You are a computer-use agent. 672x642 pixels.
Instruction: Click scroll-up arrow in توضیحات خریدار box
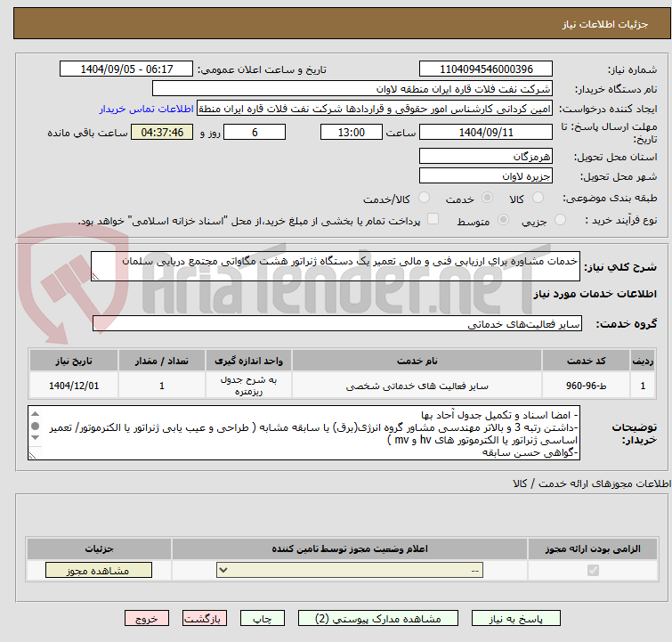36,414
